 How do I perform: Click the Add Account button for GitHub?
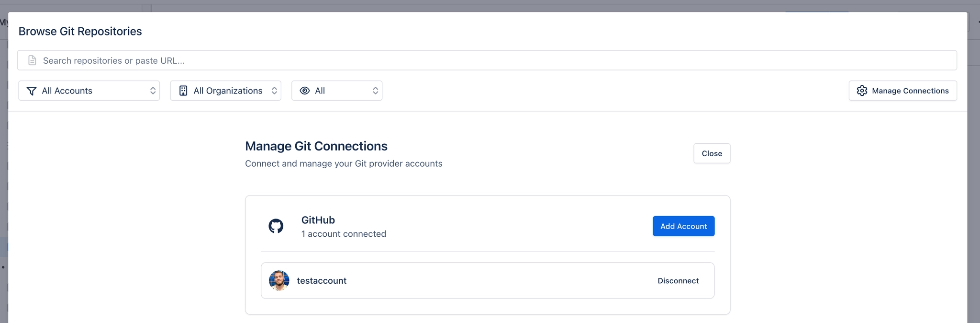(683, 226)
